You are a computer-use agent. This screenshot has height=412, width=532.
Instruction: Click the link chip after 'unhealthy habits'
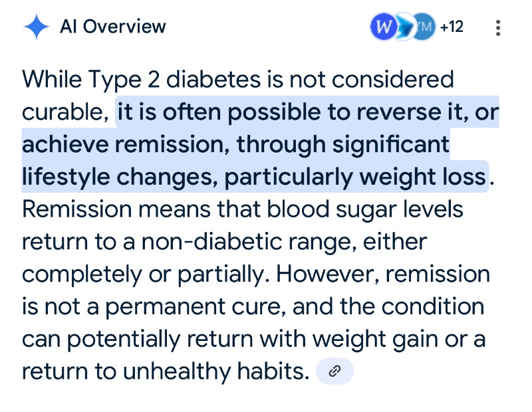[334, 371]
